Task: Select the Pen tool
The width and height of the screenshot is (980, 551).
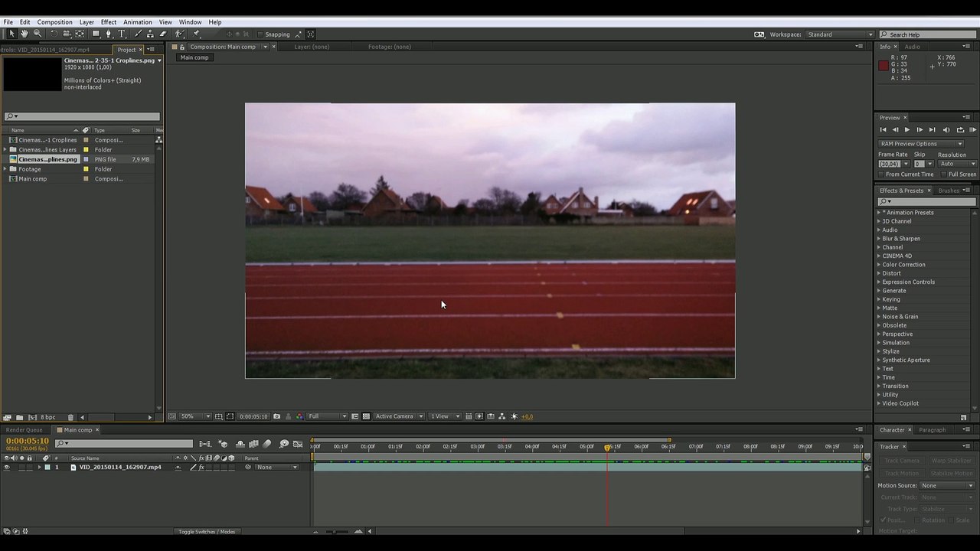Action: [x=109, y=34]
